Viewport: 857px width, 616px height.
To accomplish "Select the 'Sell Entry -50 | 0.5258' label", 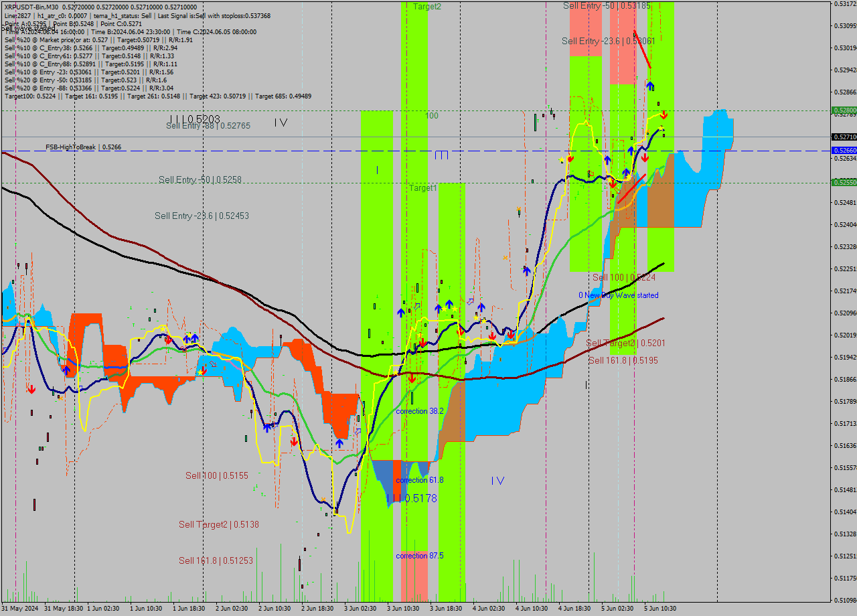I will pyautogui.click(x=200, y=179).
